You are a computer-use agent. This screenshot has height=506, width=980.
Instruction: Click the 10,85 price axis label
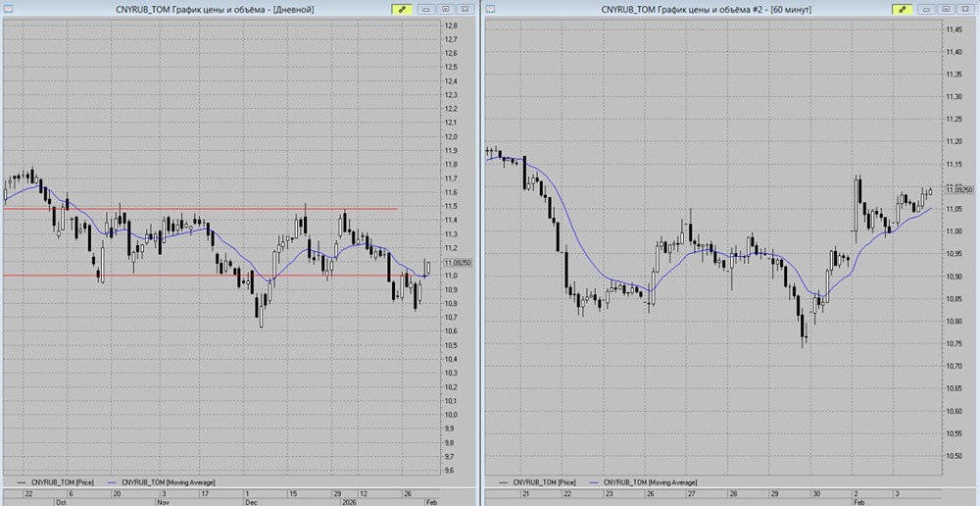pos(955,299)
